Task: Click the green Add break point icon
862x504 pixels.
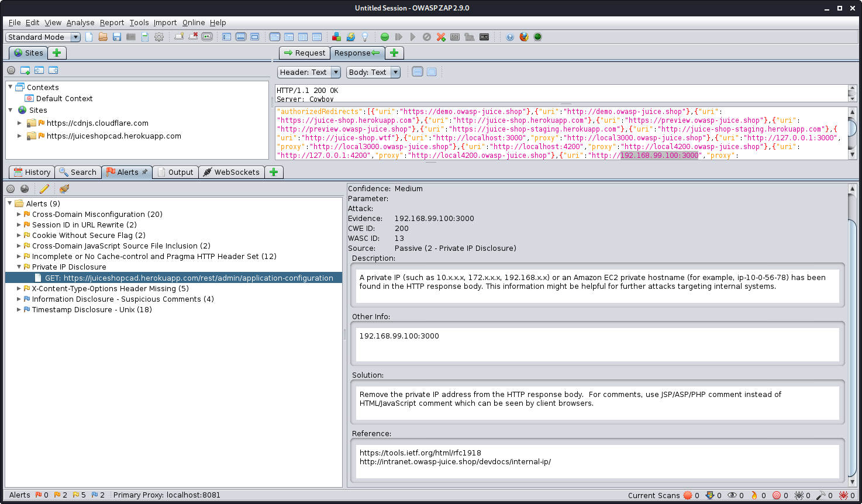Action: pos(385,37)
